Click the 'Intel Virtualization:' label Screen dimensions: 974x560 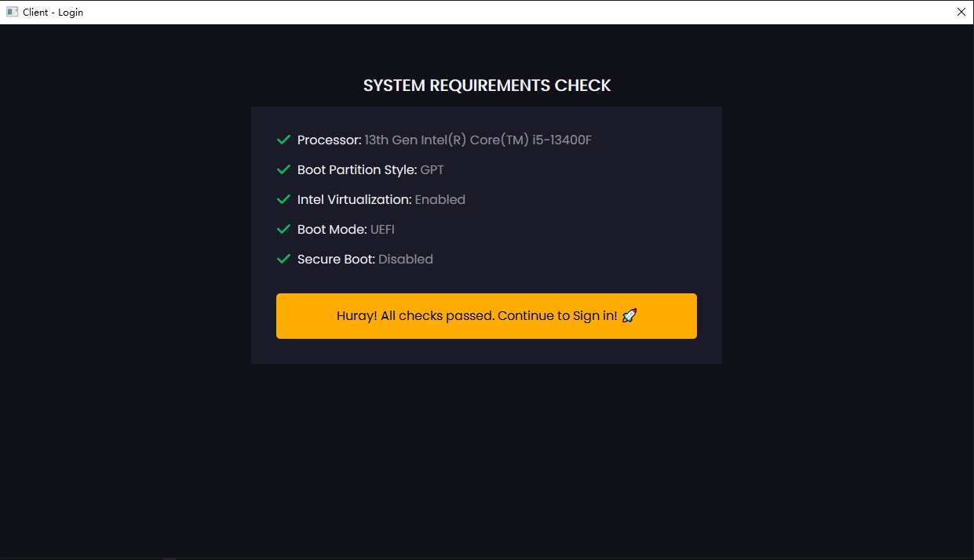point(354,200)
